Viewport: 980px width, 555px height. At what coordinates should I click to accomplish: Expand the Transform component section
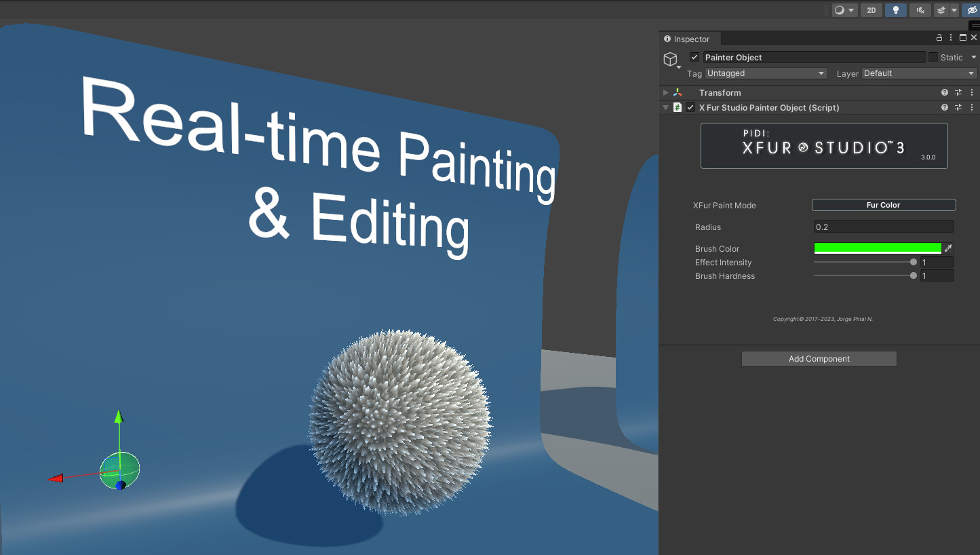(665, 92)
